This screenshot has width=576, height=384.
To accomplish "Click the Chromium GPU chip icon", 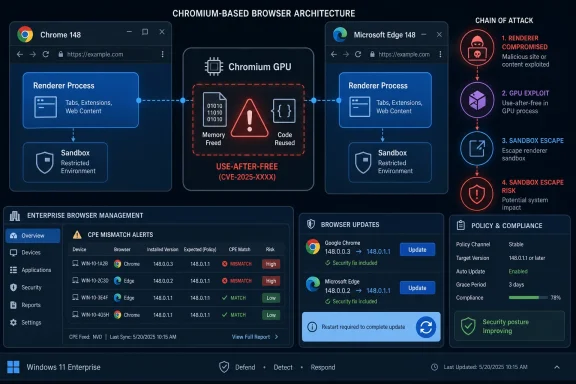I will coord(214,67).
